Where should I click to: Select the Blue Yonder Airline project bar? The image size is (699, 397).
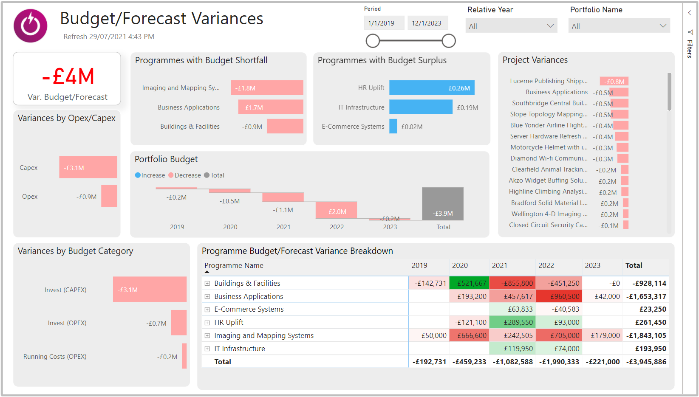point(621,126)
